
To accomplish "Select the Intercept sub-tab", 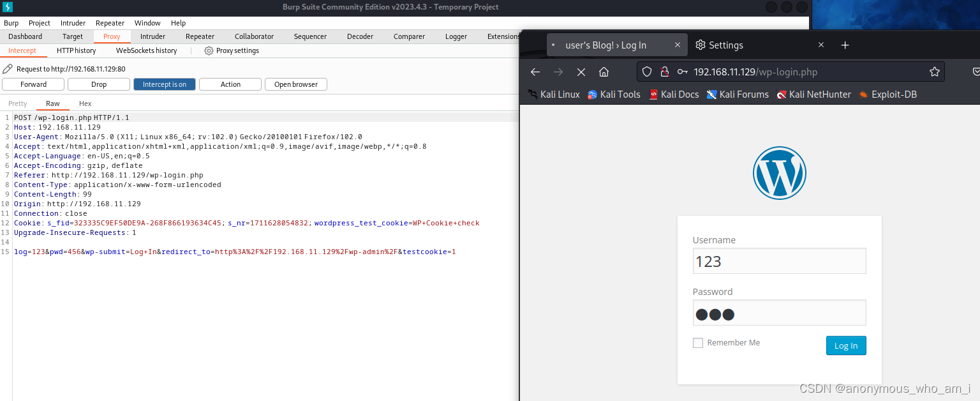I will [22, 50].
